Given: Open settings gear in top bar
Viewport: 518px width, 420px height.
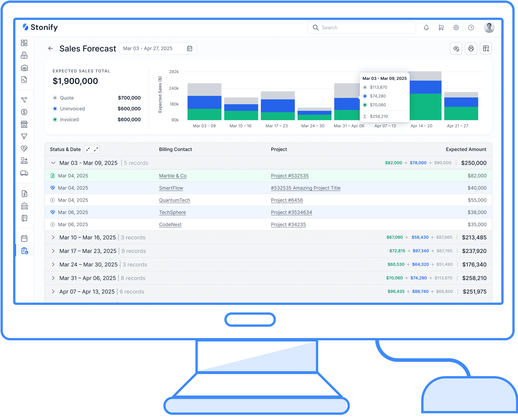Looking at the screenshot, I should [456, 28].
